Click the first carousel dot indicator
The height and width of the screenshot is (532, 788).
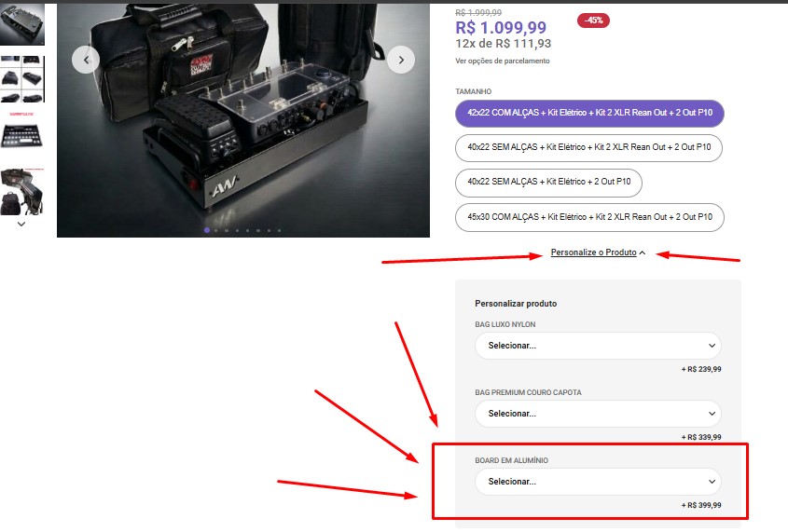pos(206,230)
